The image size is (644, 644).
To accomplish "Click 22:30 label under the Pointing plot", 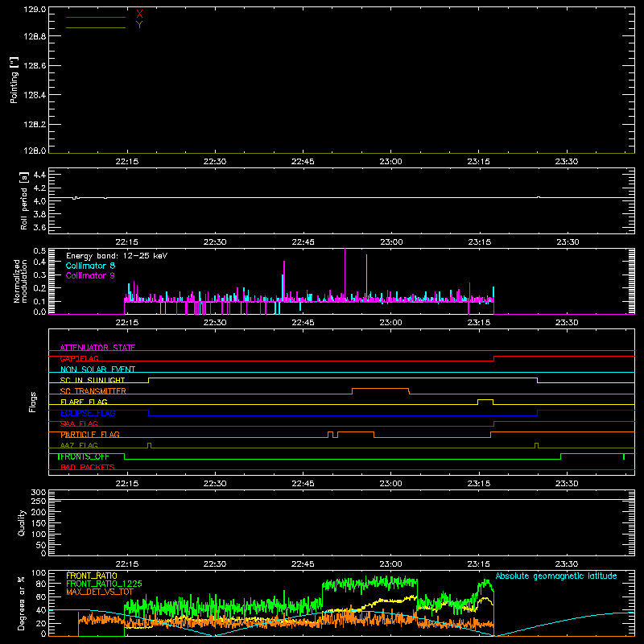I will pyautogui.click(x=215, y=162).
